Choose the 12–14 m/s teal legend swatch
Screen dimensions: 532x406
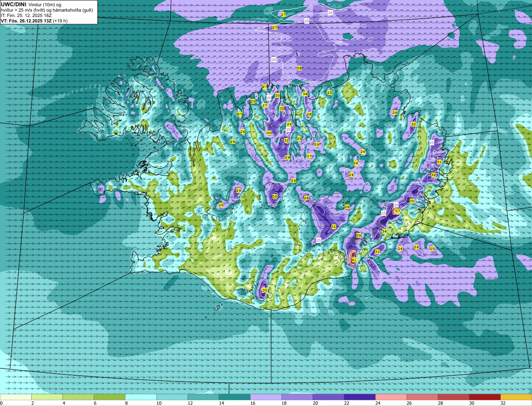[x=203, y=397]
